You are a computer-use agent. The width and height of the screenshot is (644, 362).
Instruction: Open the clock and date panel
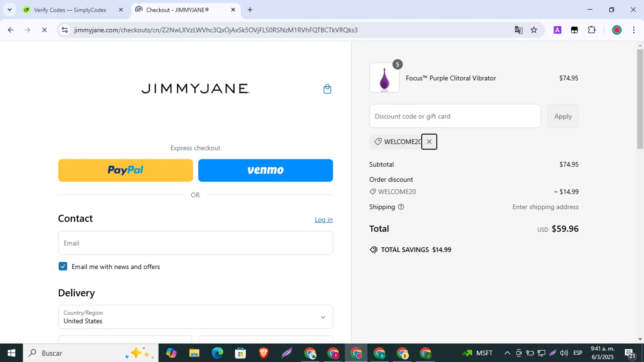pyautogui.click(x=602, y=353)
